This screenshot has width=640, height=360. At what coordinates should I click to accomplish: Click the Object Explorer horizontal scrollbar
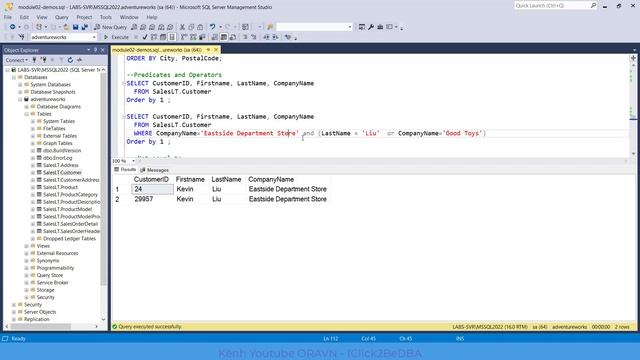[41, 327]
